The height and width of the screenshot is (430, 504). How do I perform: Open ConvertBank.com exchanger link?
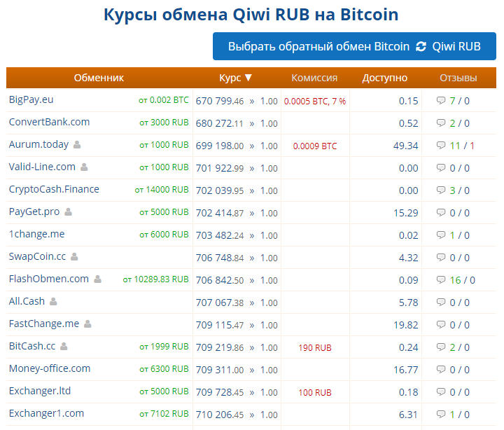pyautogui.click(x=49, y=123)
